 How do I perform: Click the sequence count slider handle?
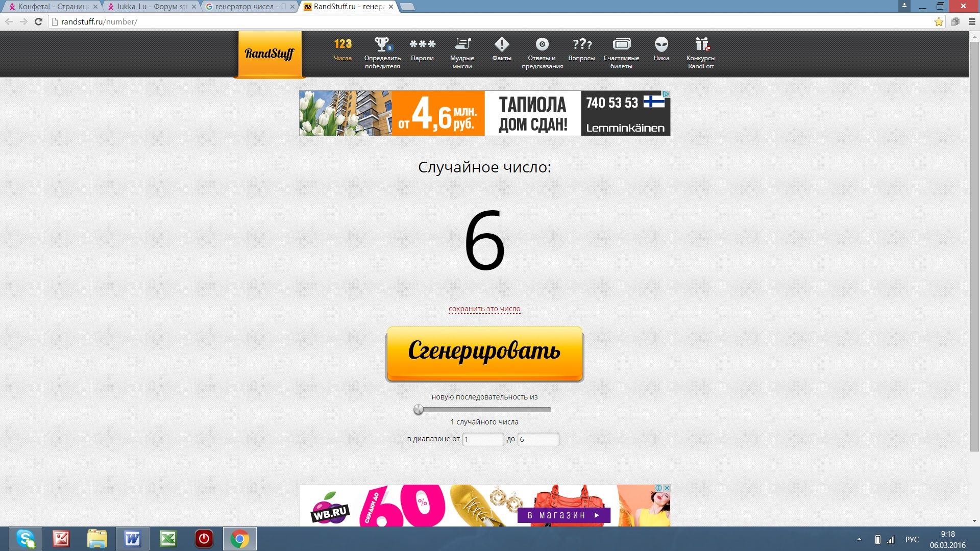(x=419, y=409)
